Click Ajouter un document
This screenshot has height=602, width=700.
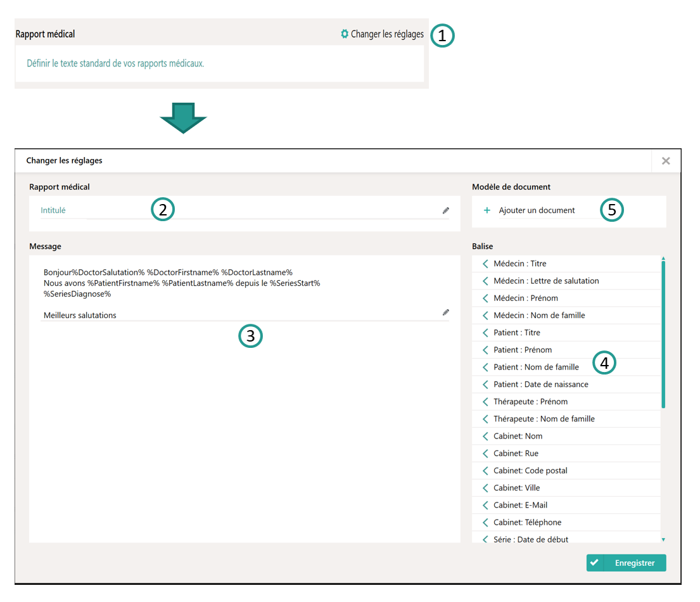click(x=537, y=210)
